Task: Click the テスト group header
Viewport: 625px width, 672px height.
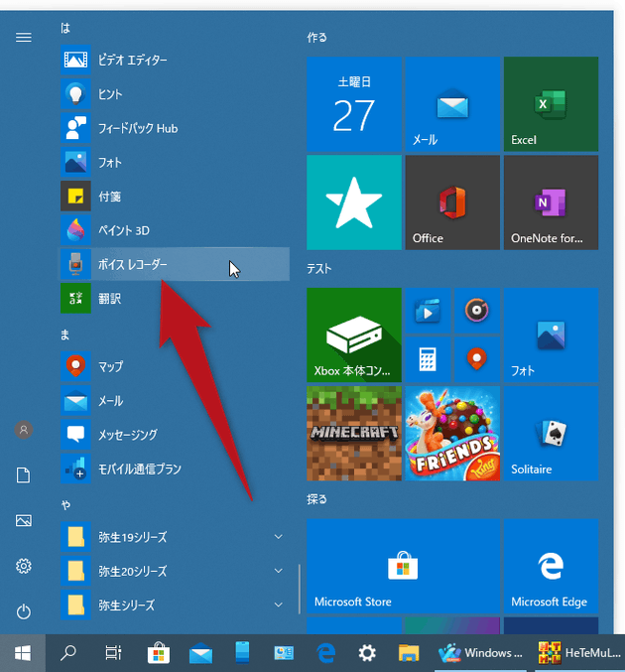Action: point(319,269)
